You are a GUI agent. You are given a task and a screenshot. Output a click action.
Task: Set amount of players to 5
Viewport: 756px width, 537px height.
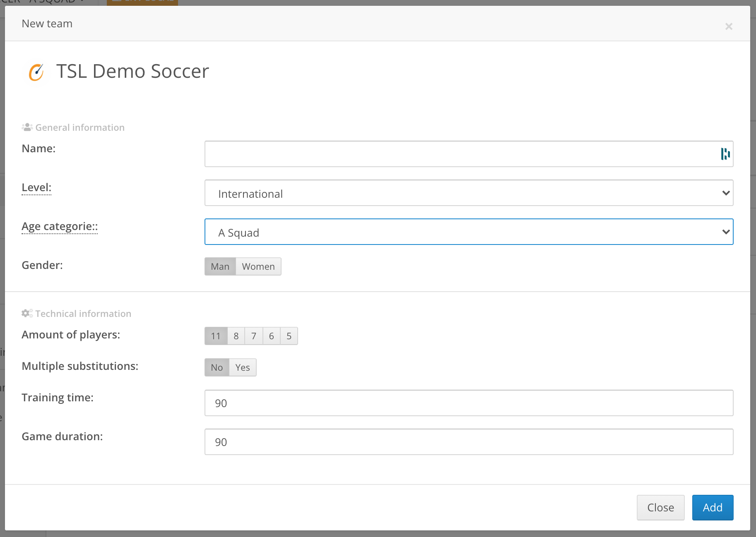(x=289, y=336)
